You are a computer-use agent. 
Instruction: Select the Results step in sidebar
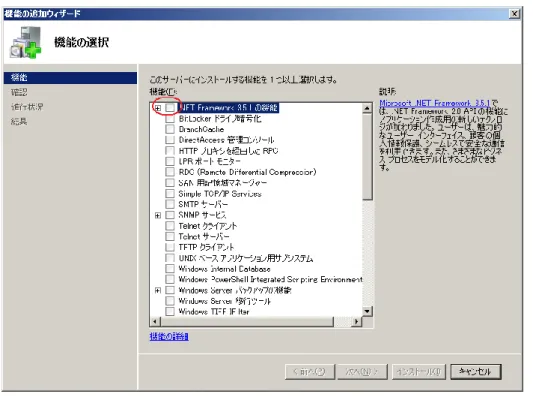[19, 121]
